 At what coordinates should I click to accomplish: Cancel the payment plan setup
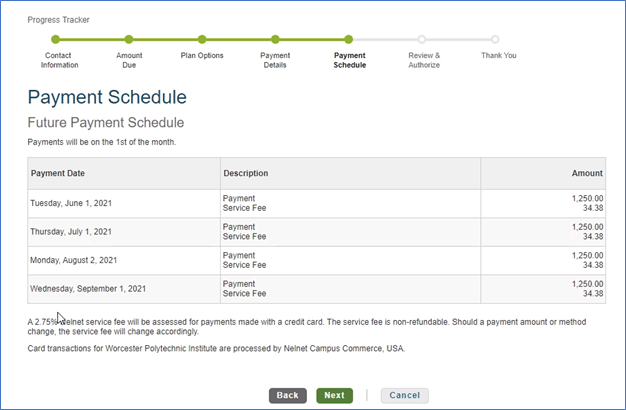pos(404,395)
